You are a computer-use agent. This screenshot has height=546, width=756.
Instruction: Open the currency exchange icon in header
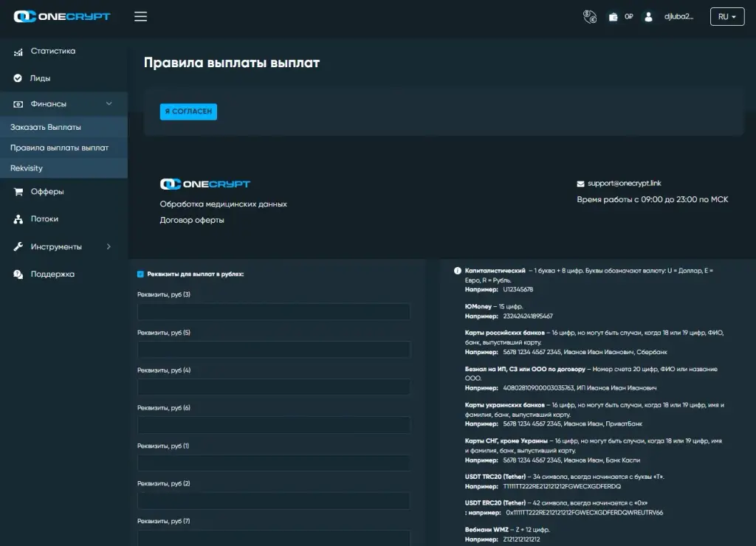pyautogui.click(x=590, y=16)
